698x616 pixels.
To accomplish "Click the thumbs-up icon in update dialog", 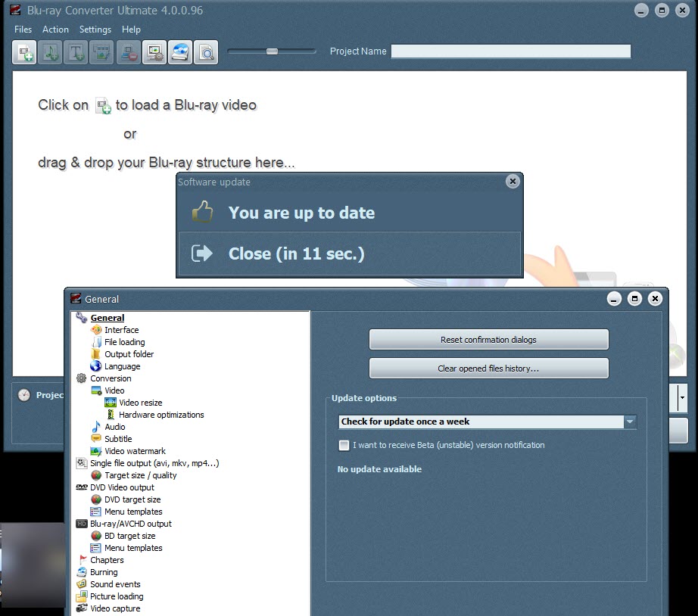I will coord(202,211).
